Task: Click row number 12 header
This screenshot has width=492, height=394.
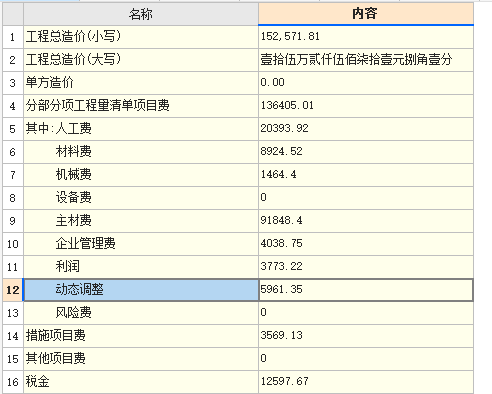Action: (x=13, y=290)
